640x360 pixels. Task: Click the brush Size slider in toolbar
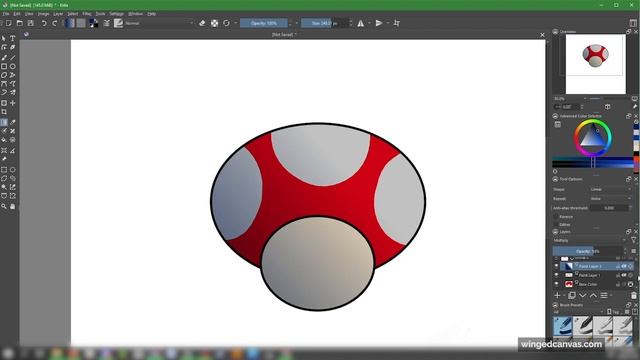point(324,23)
